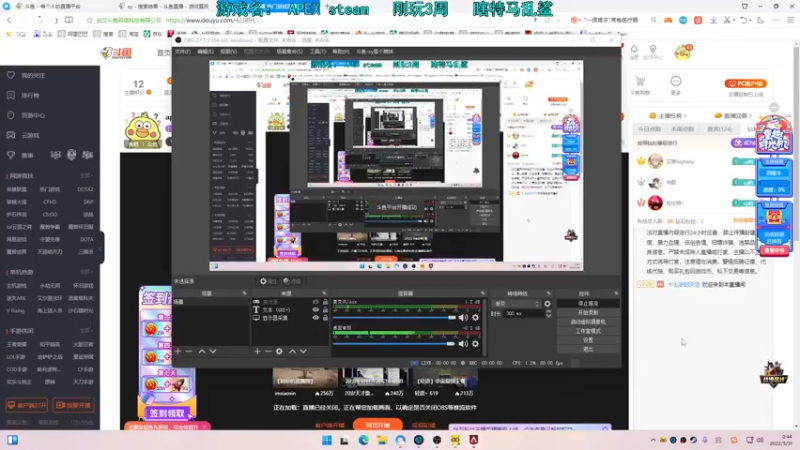The width and height of the screenshot is (800, 450).
Task: Start the virtual camera in OBS controls
Action: tap(588, 322)
